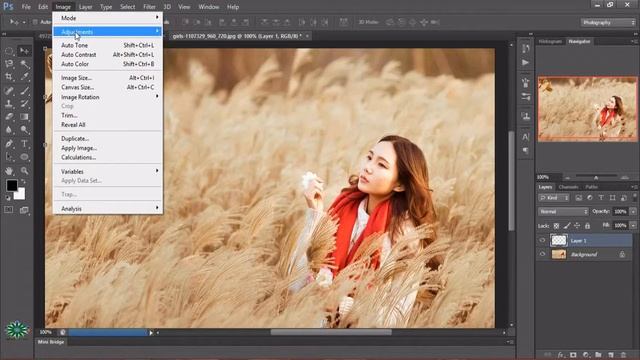
Task: Toggle lock transparent pixels
Action: 556,225
